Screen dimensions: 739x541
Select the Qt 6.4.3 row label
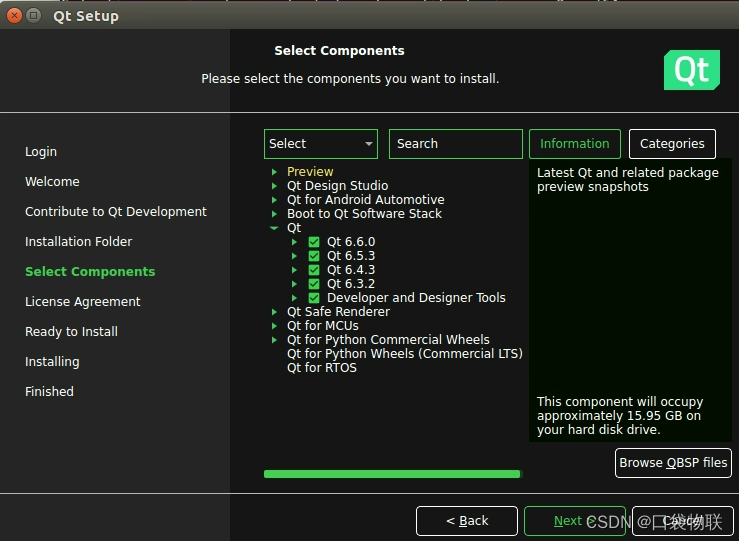(351, 270)
